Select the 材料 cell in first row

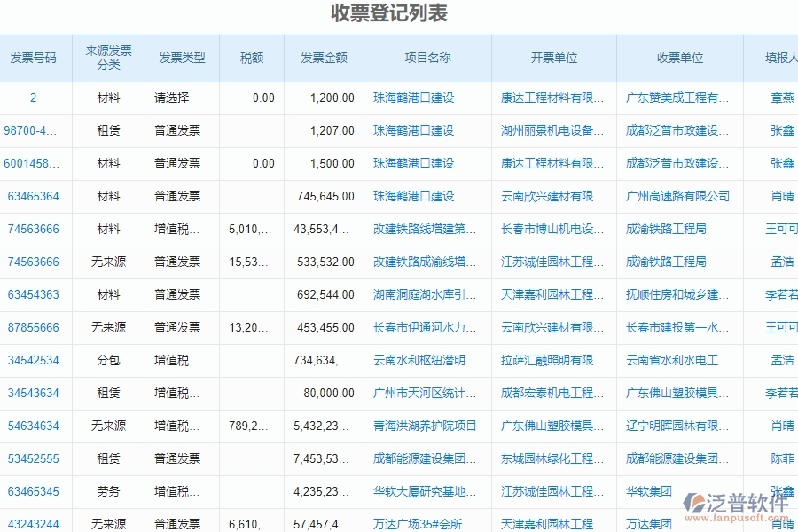(x=108, y=98)
